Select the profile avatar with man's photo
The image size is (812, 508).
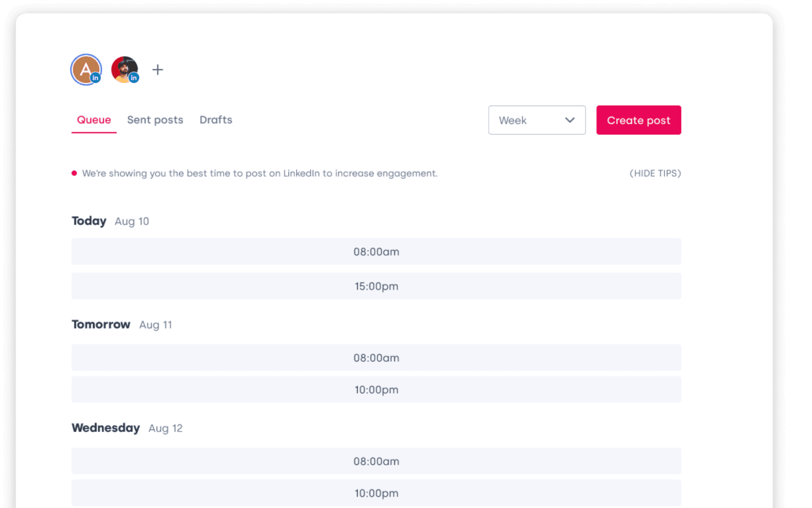click(x=123, y=68)
